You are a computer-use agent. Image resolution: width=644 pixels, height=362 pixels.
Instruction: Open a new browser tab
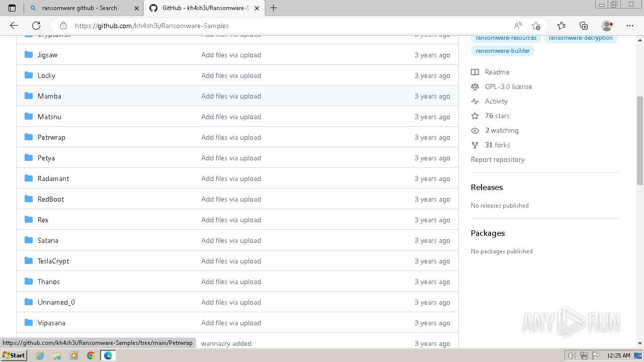pos(273,8)
